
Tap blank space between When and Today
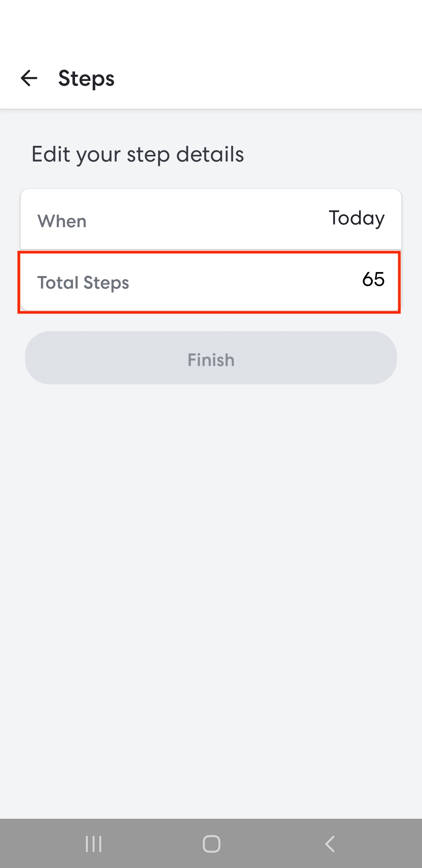tap(207, 220)
